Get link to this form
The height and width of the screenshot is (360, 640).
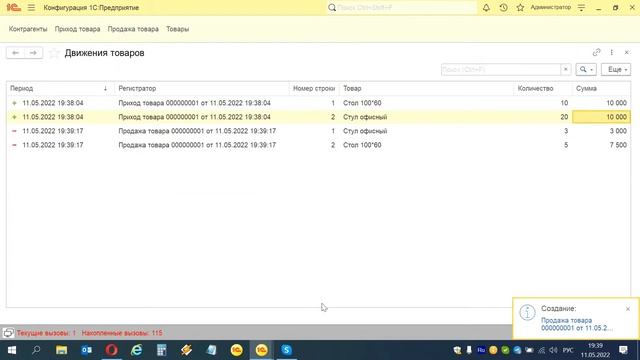tap(596, 52)
